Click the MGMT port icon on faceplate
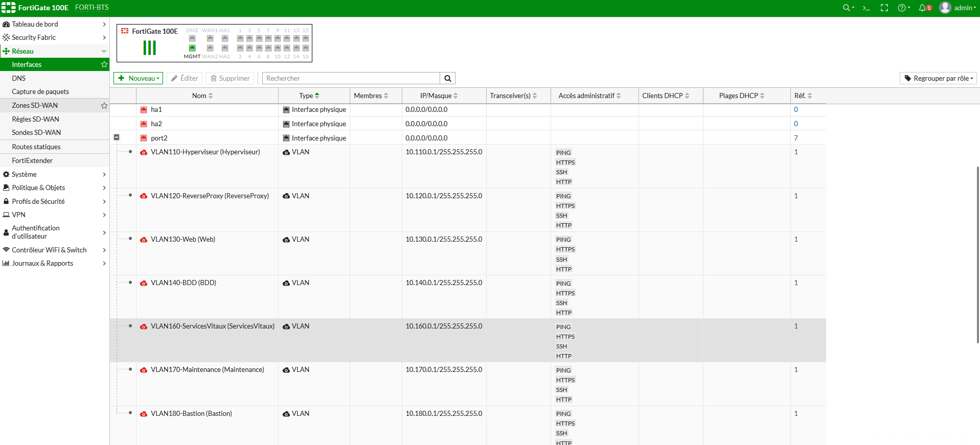This screenshot has height=445, width=980. pos(192,48)
